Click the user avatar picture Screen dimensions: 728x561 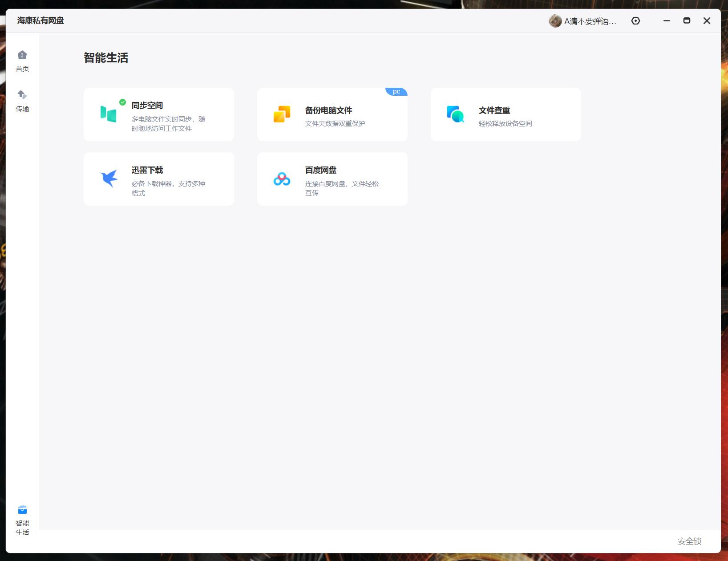pos(555,21)
